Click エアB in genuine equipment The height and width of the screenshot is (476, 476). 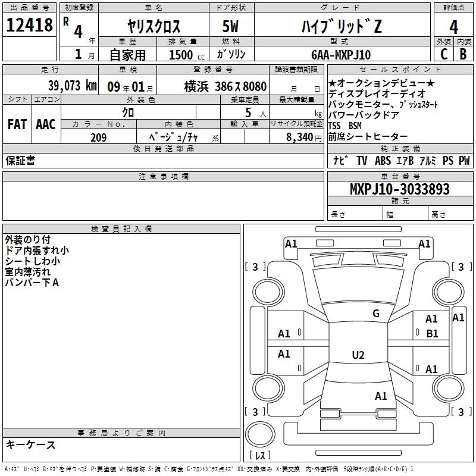[405, 160]
